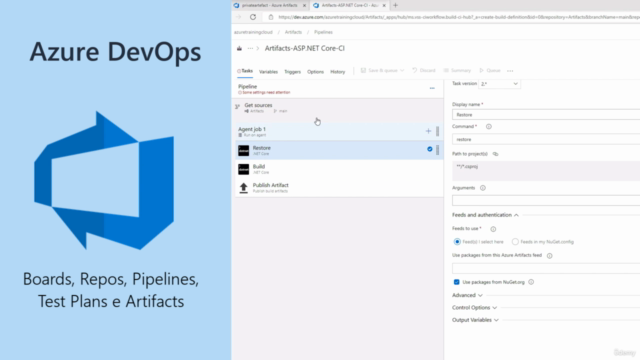Switch to the Variables tab

tap(268, 72)
